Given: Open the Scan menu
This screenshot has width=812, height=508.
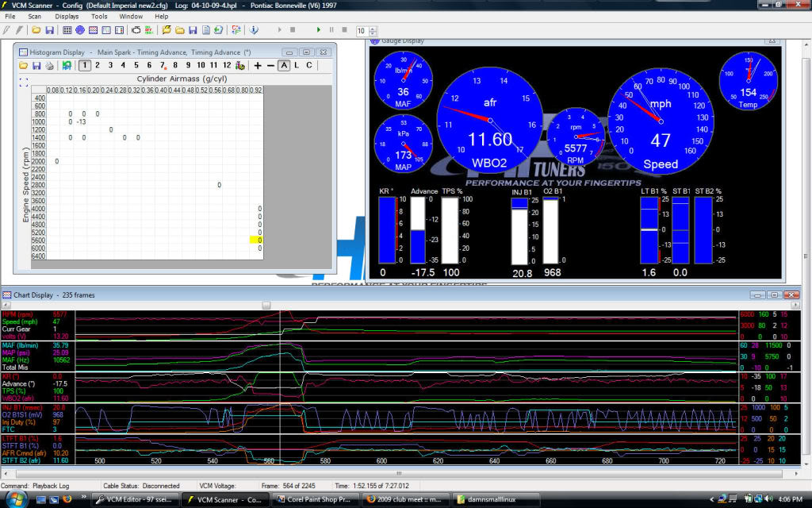Looking at the screenshot, I should pos(35,16).
